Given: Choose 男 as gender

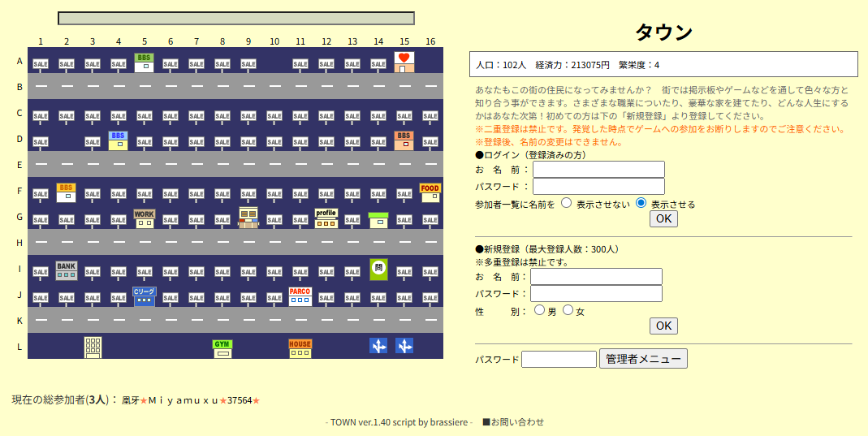Looking at the screenshot, I should [x=539, y=310].
